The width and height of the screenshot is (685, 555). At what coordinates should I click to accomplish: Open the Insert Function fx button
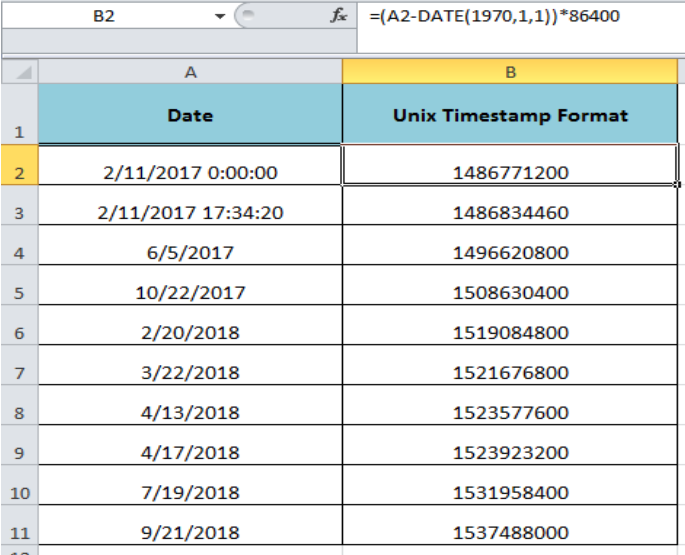[x=339, y=16]
